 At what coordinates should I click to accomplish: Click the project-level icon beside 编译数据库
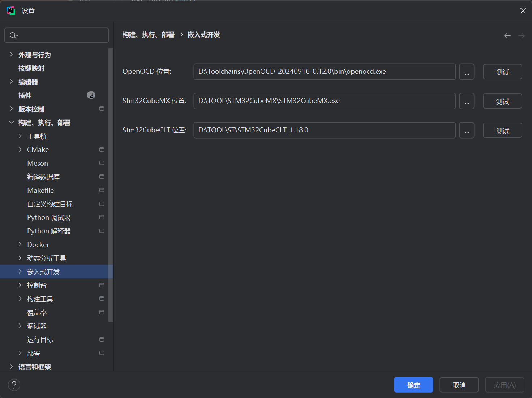pyautogui.click(x=102, y=177)
